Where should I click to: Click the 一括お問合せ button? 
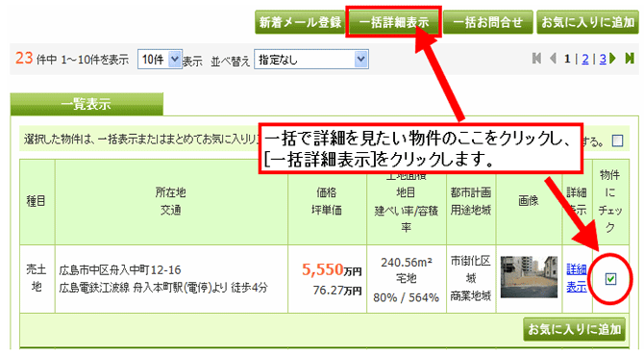pyautogui.click(x=488, y=22)
